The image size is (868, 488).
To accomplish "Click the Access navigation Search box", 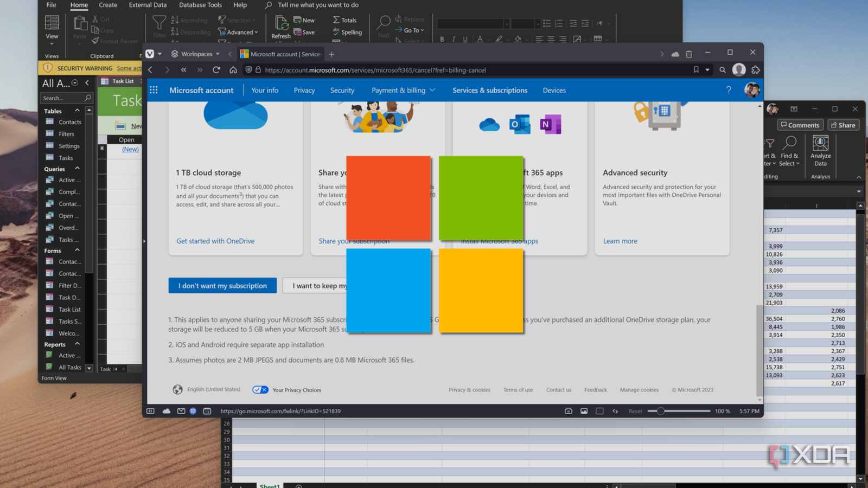I will coord(66,98).
